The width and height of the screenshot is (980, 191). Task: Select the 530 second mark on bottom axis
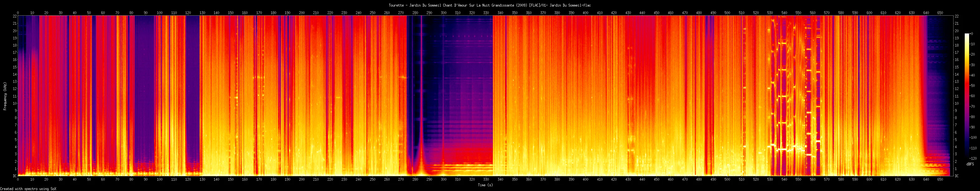coord(770,179)
